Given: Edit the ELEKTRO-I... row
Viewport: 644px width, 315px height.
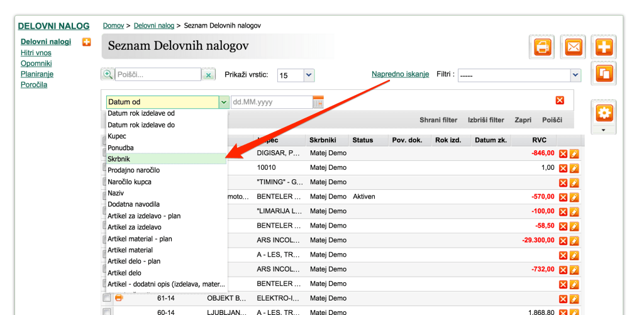Looking at the screenshot, I should click(575, 299).
